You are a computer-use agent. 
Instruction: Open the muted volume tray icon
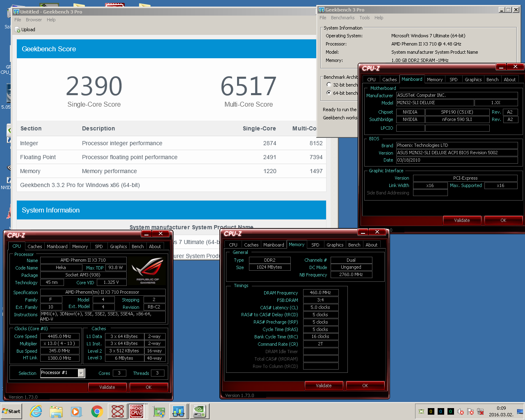[461, 411]
